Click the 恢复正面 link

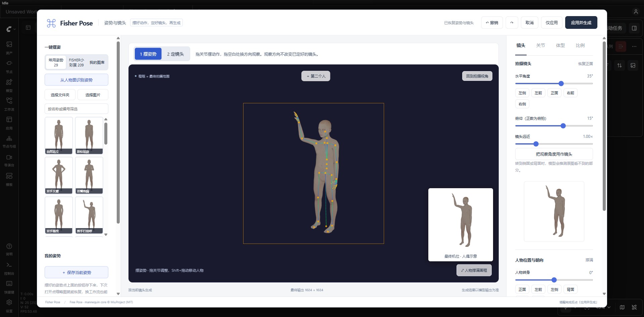[x=586, y=64]
